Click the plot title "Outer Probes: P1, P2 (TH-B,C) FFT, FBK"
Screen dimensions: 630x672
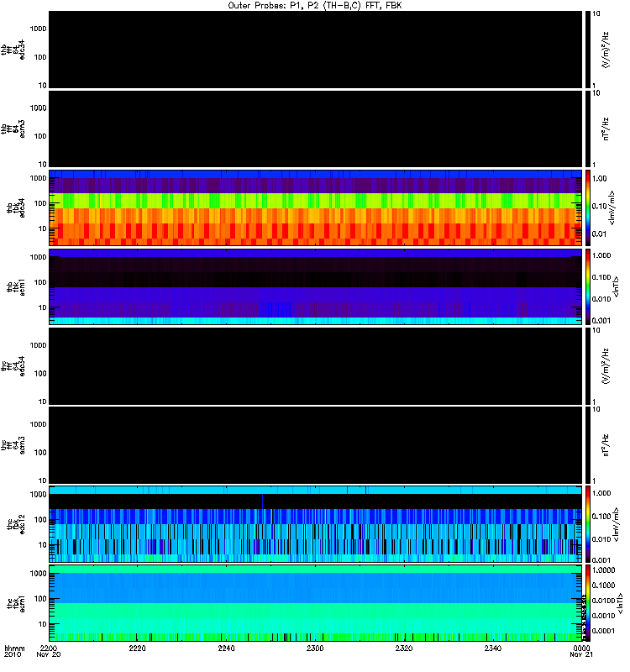(x=315, y=6)
